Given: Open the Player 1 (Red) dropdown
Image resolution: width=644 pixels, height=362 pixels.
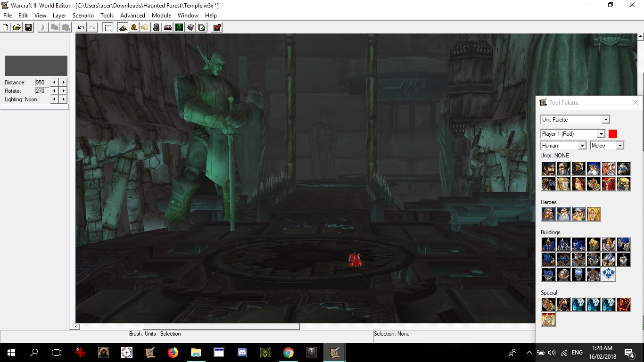Looking at the screenshot, I should coord(573,134).
